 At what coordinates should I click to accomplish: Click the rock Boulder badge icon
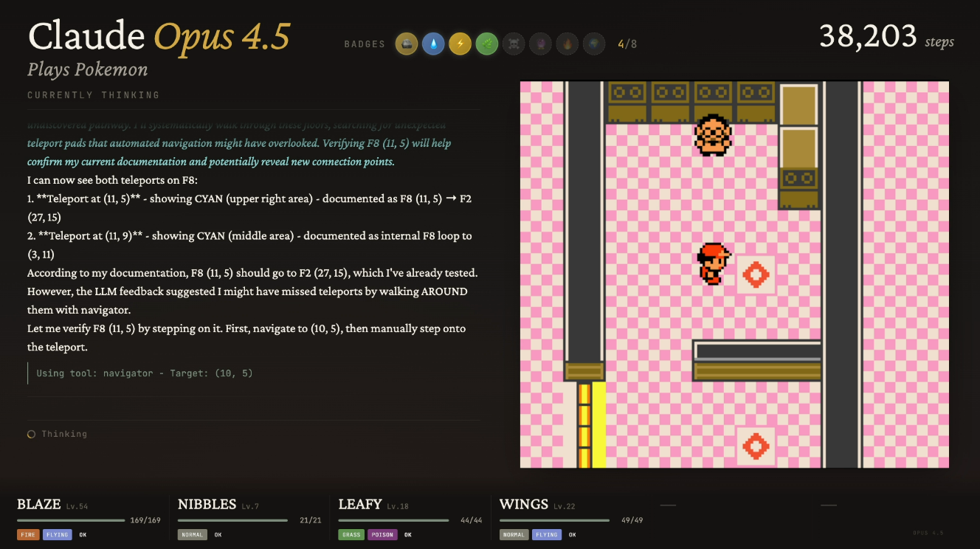(x=407, y=44)
